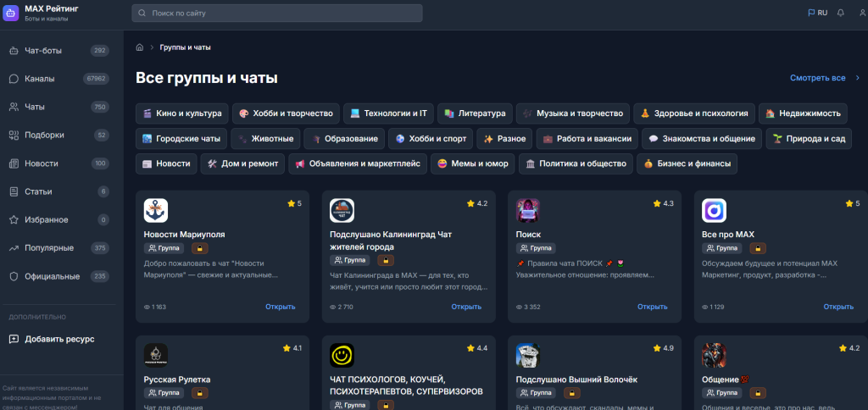Viewport: 868px width, 410px height.
Task: Select the Разное category
Action: [x=505, y=139]
